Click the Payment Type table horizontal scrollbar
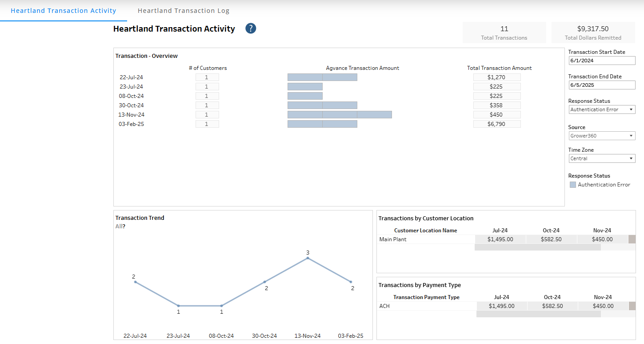The image size is (644, 344). pyautogui.click(x=539, y=314)
